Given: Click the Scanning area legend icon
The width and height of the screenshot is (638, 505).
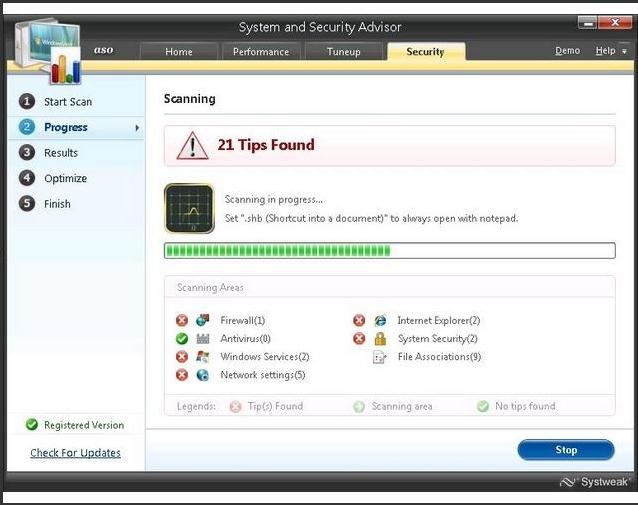Looking at the screenshot, I should click(359, 406).
